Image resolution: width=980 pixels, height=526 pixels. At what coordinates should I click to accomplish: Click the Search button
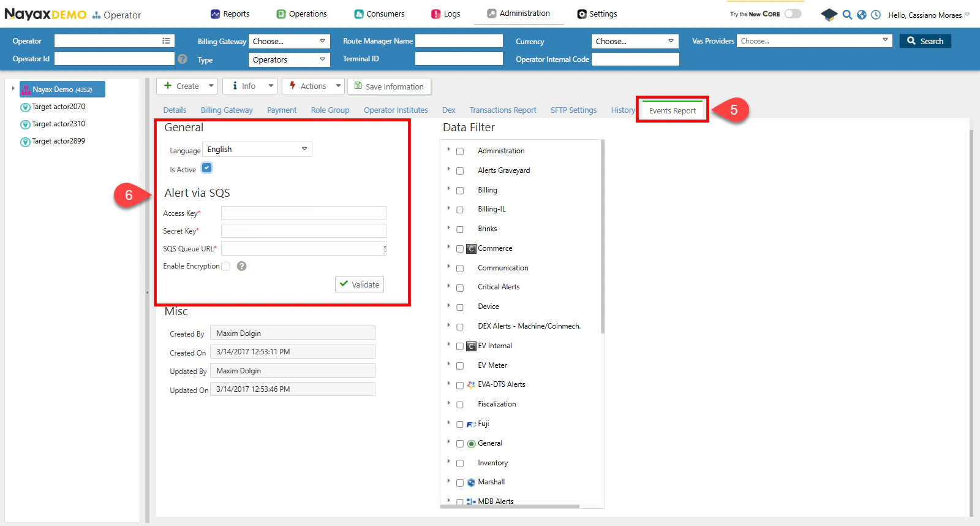coord(925,41)
